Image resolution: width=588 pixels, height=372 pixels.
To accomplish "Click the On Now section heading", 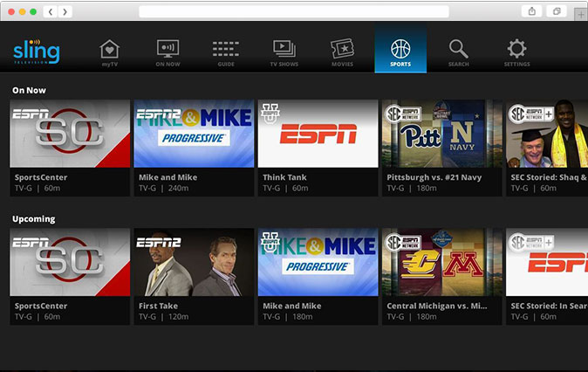I will [29, 90].
